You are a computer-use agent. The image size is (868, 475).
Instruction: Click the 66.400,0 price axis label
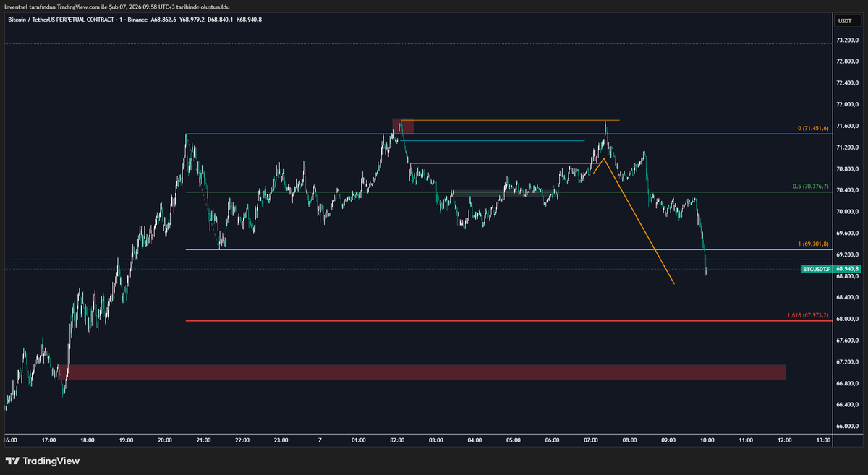click(x=846, y=405)
